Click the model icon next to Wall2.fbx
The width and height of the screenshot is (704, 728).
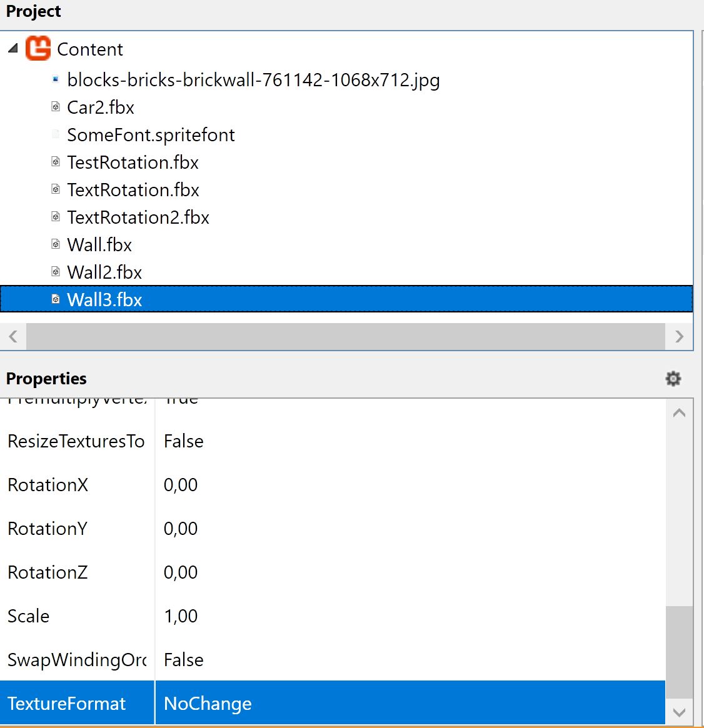click(x=55, y=272)
